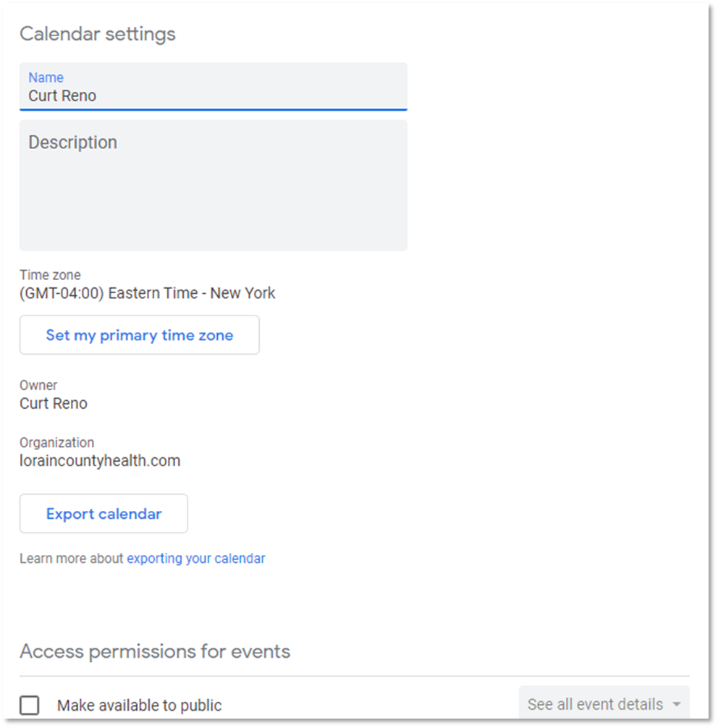The width and height of the screenshot is (718, 728).
Task: Click the Learn more about text
Action: [x=72, y=559]
